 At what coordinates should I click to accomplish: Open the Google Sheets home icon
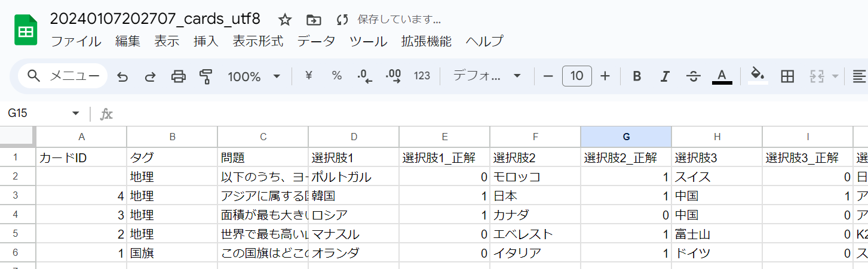[x=26, y=30]
